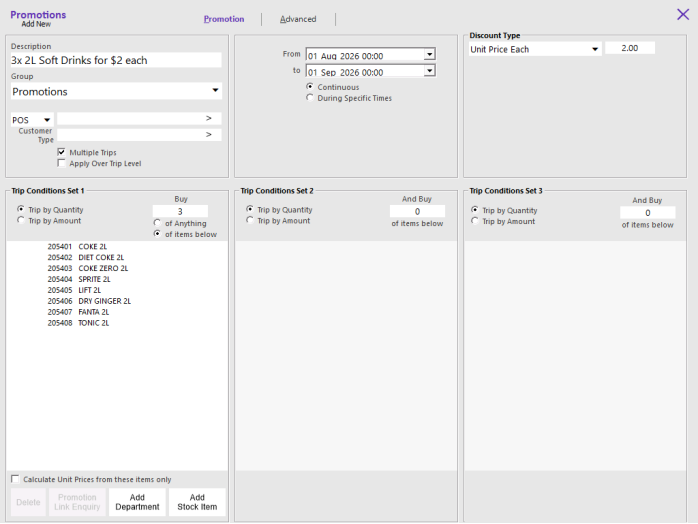Image resolution: width=698 pixels, height=524 pixels.
Task: Switch to the Advanced tab
Action: [x=298, y=19]
